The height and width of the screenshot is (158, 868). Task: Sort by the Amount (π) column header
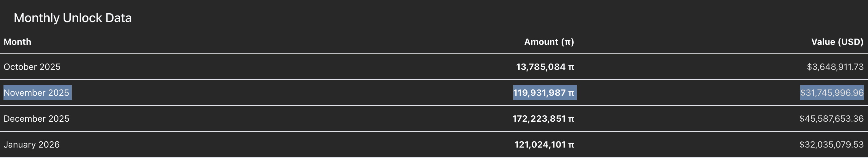click(x=549, y=42)
